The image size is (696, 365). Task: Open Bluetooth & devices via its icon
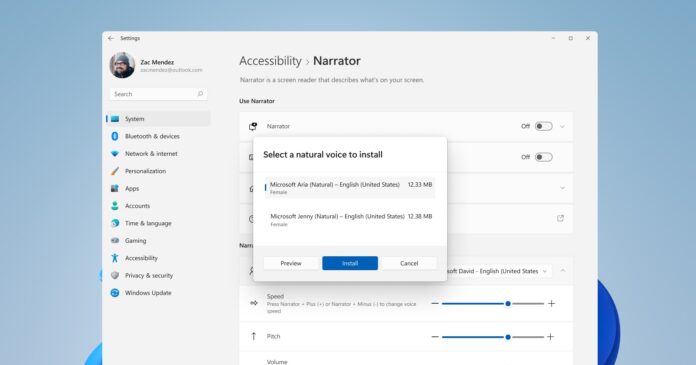[x=115, y=136]
